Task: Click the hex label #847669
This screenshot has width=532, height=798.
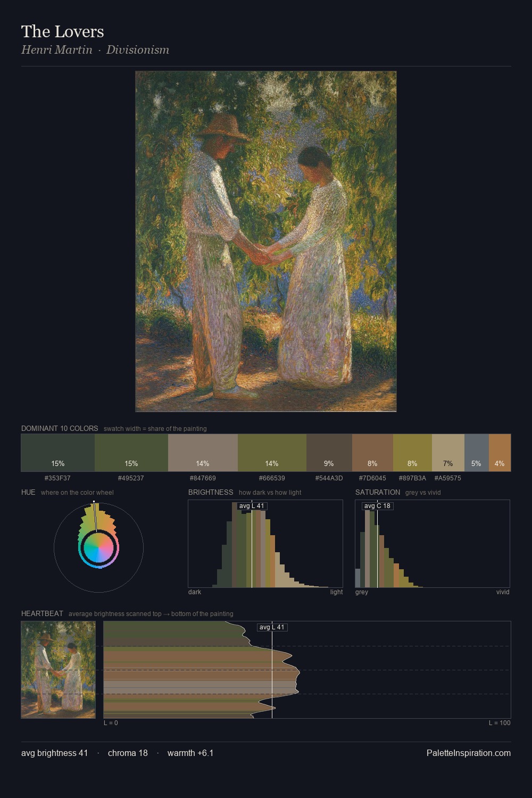Action: click(203, 478)
